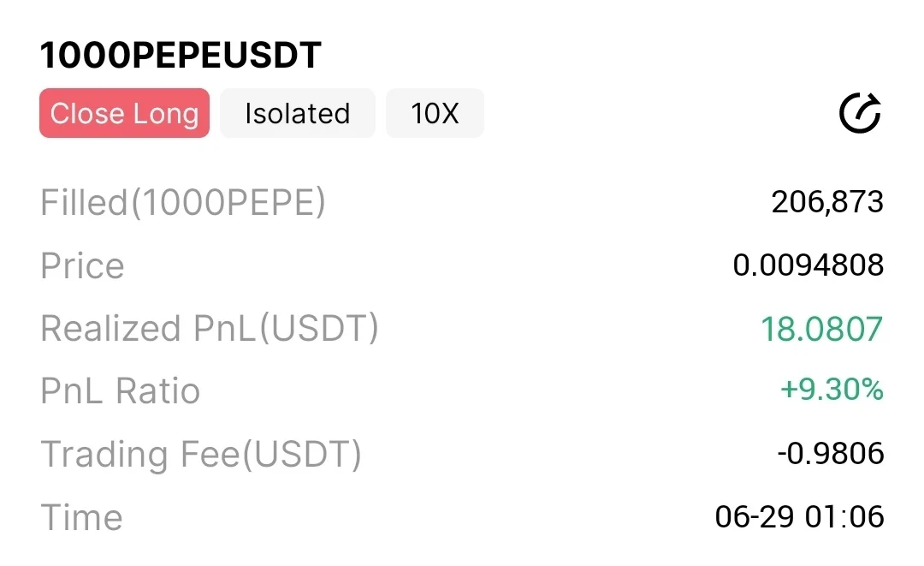Select the filled amount 206,873
The image size is (924, 566).
point(826,203)
